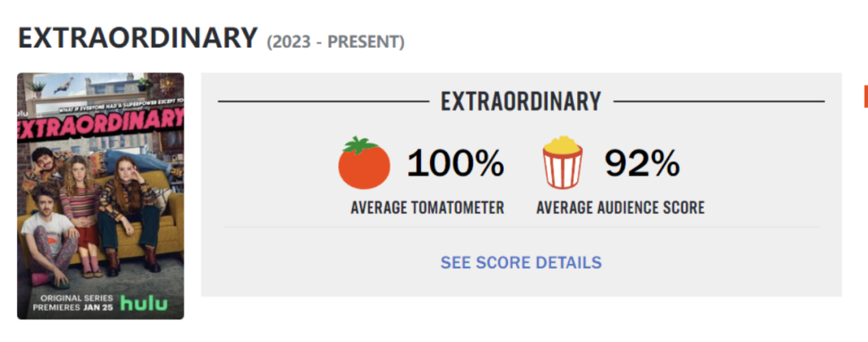The width and height of the screenshot is (868, 342).
Task: Click the orange tab at right edge
Action: tap(865, 97)
